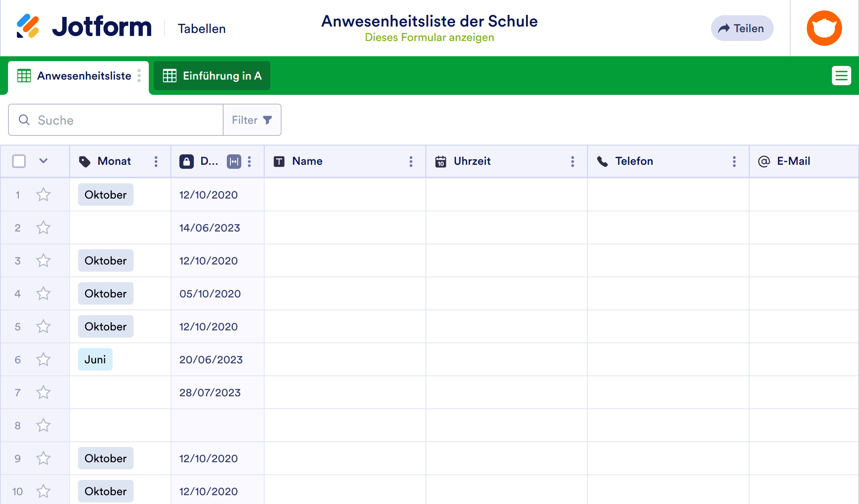This screenshot has height=504, width=859.
Task: Expand the selection dropdown chevron
Action: [x=43, y=161]
